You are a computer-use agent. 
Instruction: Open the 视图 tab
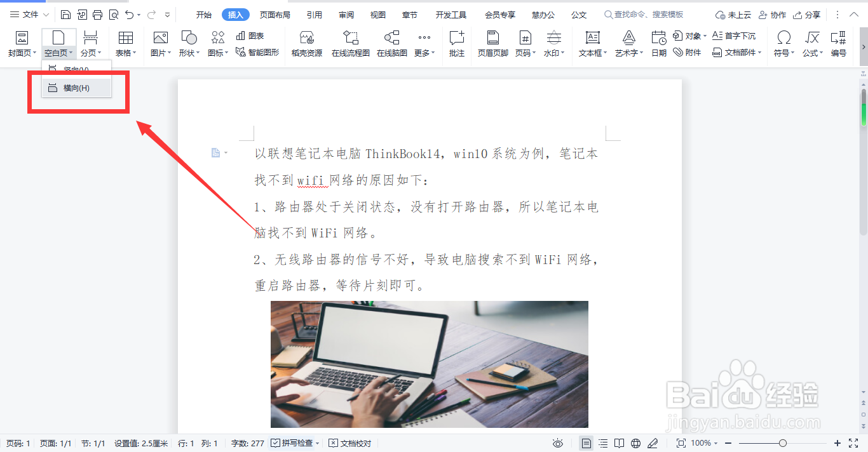(378, 15)
